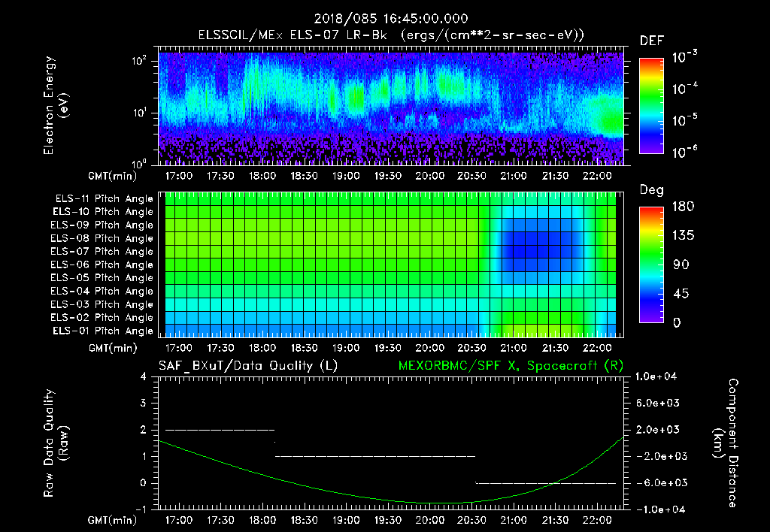Click the 19:30 tick label under the bottom plot
Screen dimensions: 770x532
388,520
